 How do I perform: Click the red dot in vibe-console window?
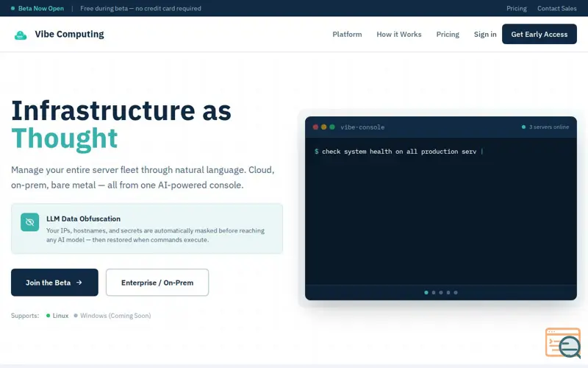click(x=315, y=127)
